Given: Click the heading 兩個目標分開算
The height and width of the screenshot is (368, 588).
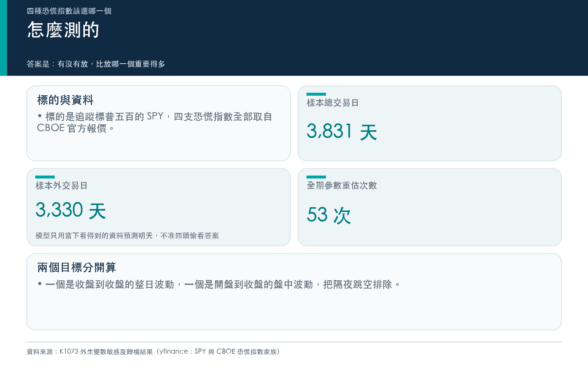Looking at the screenshot, I should tap(77, 267).
